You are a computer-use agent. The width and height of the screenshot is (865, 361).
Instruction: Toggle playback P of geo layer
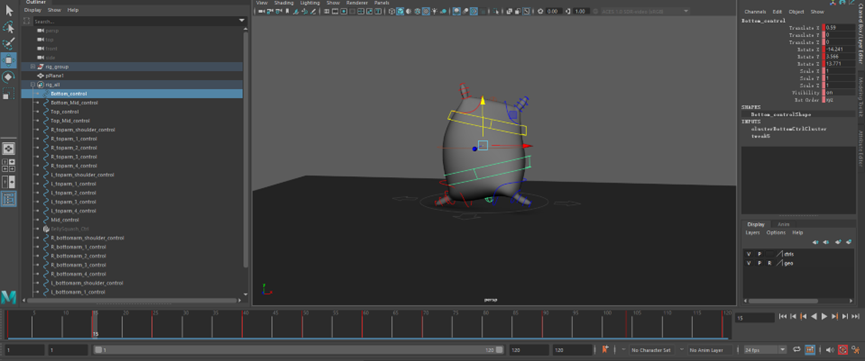click(759, 263)
